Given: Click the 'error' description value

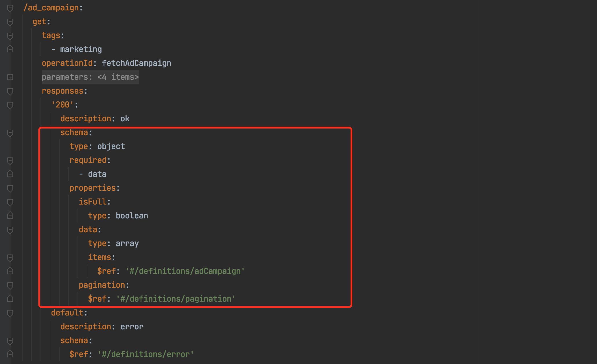Looking at the screenshot, I should coord(132,327).
